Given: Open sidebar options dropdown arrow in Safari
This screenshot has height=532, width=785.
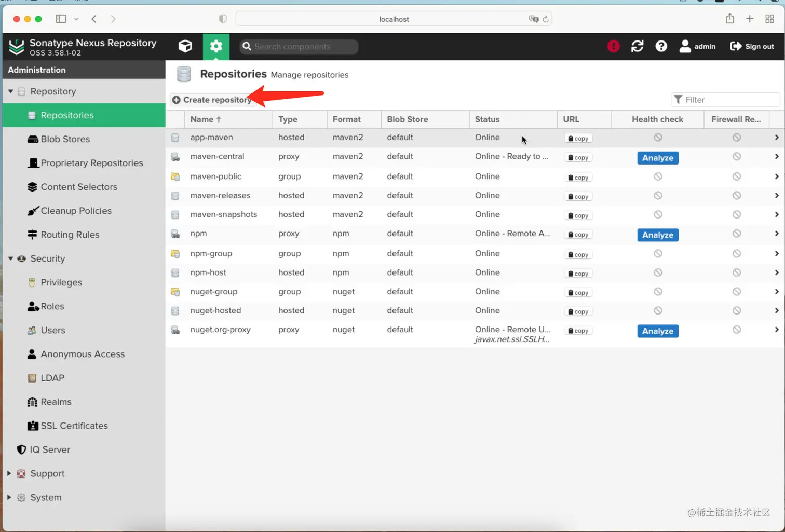Looking at the screenshot, I should point(76,19).
